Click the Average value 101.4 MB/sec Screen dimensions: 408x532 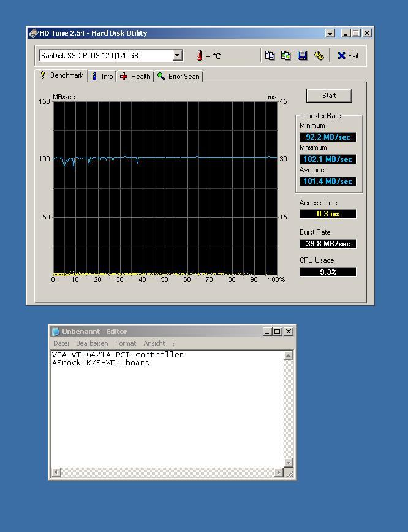(x=328, y=181)
